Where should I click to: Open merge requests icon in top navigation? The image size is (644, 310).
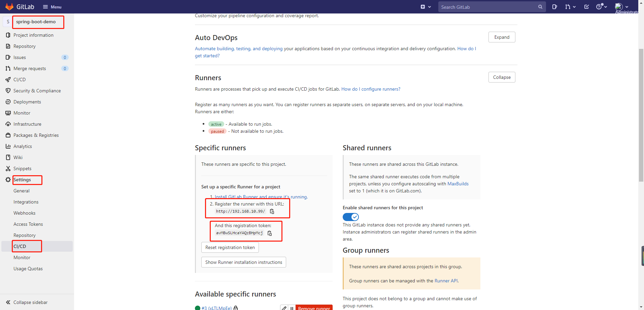[568, 6]
